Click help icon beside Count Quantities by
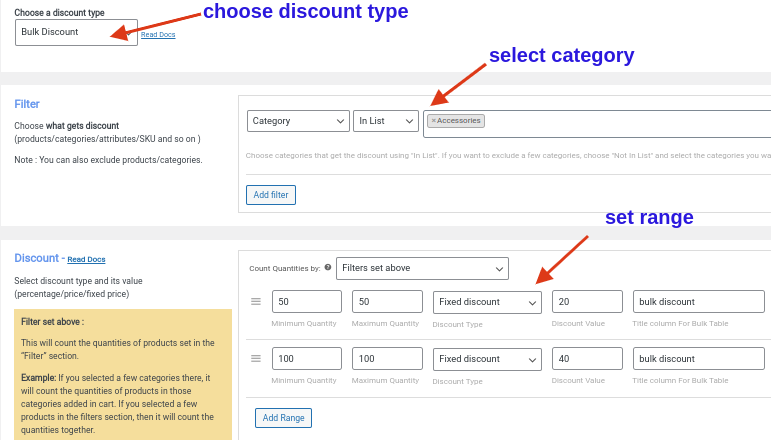Screen dimensions: 771x440 328,268
